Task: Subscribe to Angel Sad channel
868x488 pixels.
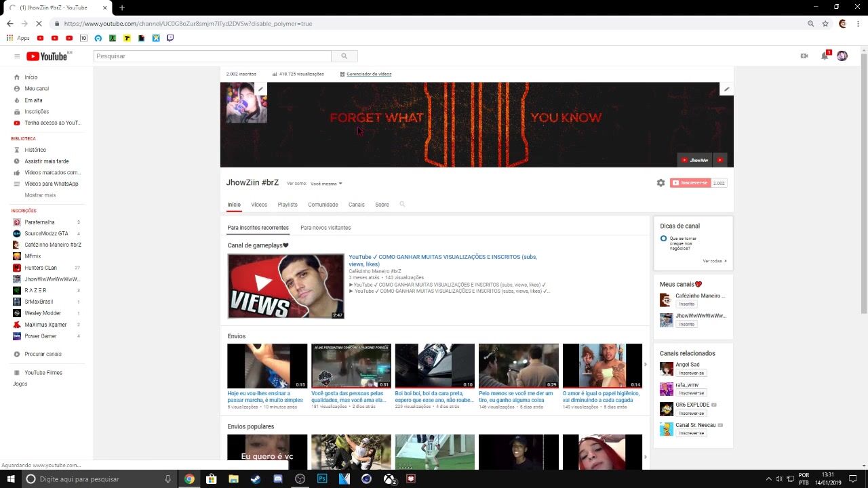Action: pos(692,373)
